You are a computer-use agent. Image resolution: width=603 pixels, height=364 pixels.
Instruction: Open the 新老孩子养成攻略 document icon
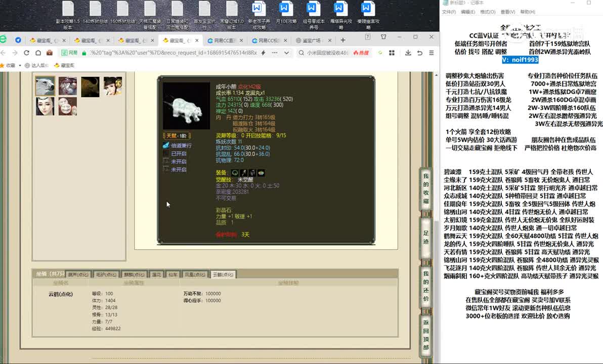(x=259, y=15)
